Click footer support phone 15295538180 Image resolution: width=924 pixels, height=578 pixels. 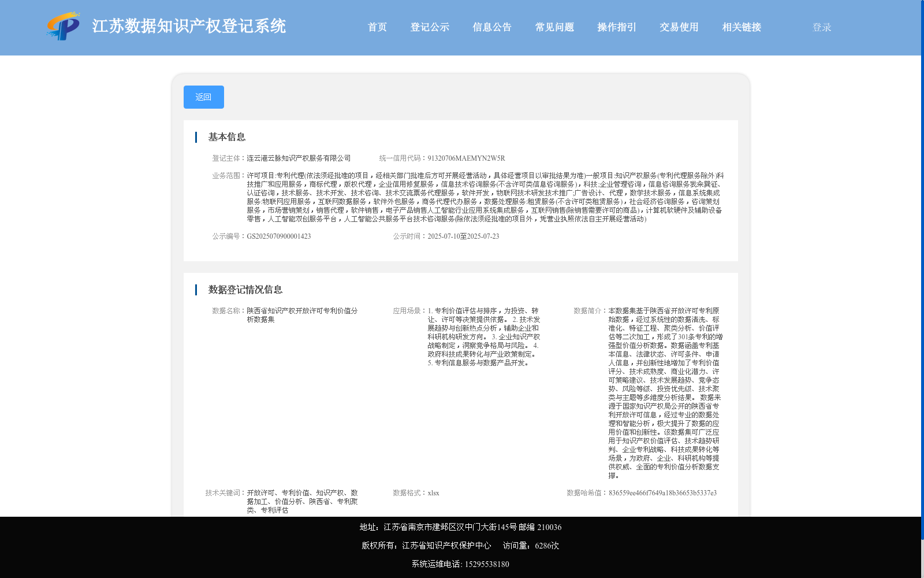(x=487, y=564)
